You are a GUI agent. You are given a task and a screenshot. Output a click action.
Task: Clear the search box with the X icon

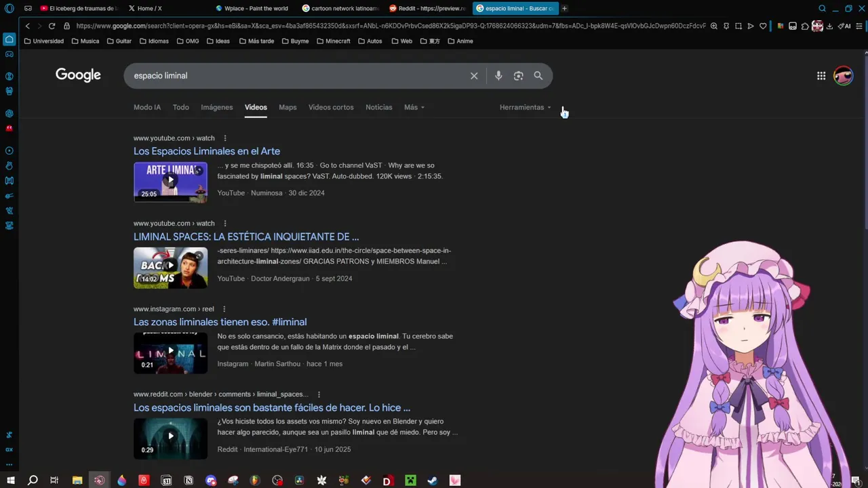pos(474,76)
